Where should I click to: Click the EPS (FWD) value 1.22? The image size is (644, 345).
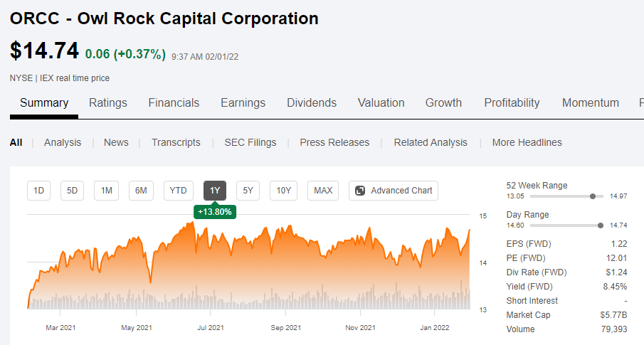tap(619, 244)
